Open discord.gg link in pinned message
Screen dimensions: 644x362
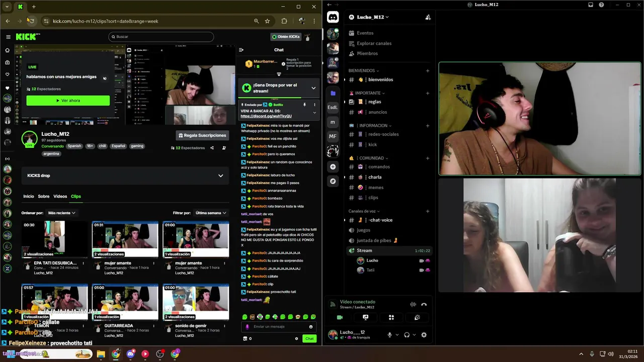[x=266, y=116]
